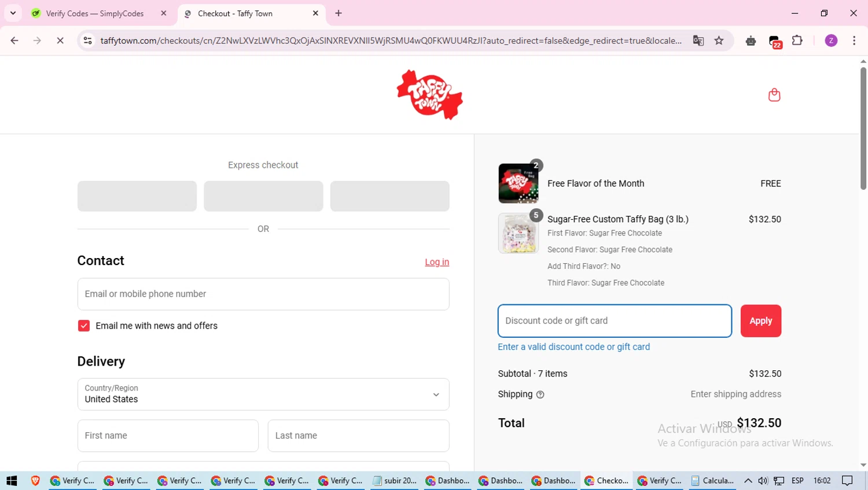
Task: Show hidden system tray icons
Action: click(748, 481)
